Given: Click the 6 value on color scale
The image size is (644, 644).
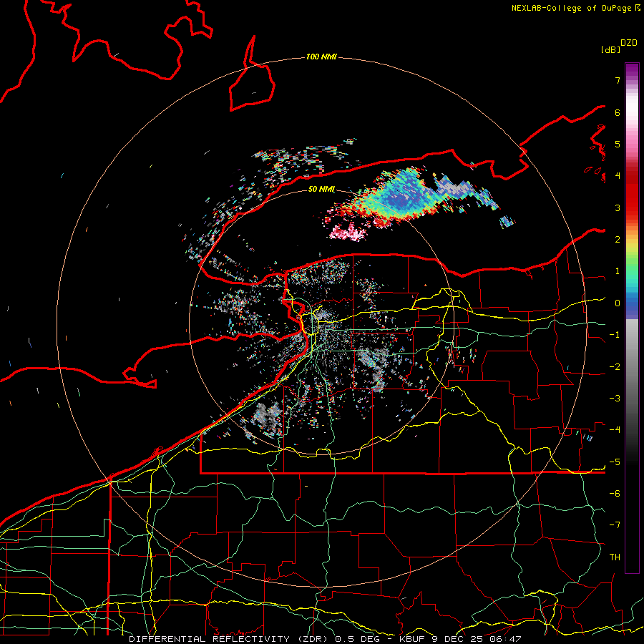Looking at the screenshot, I should coord(618,112).
